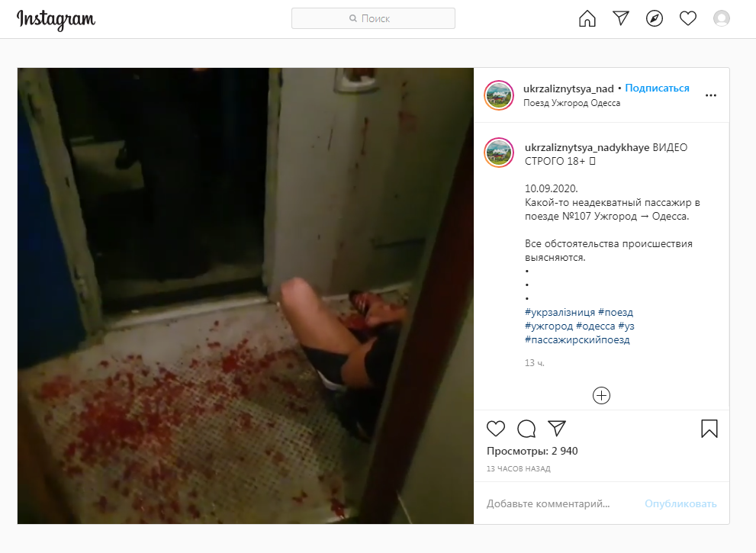Focus the Поиск search field

[373, 18]
